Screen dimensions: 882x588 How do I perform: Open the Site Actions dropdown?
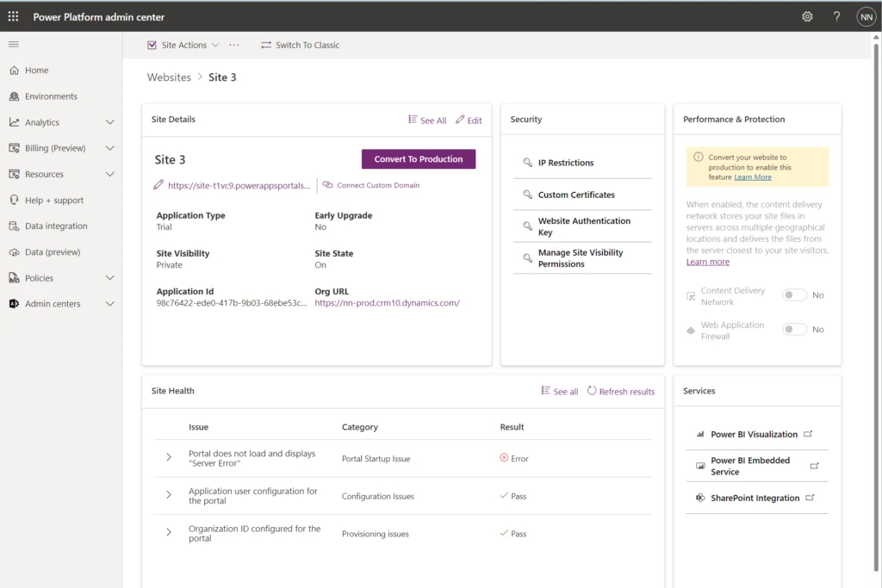click(215, 44)
